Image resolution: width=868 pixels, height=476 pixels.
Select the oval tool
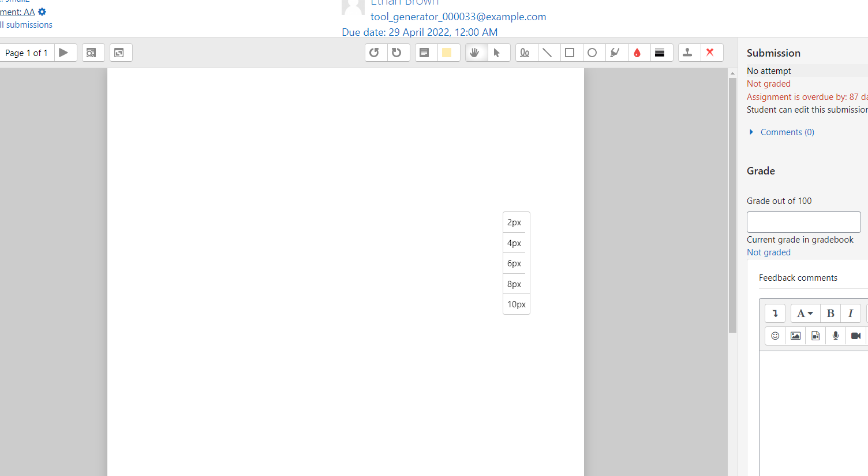(593, 53)
